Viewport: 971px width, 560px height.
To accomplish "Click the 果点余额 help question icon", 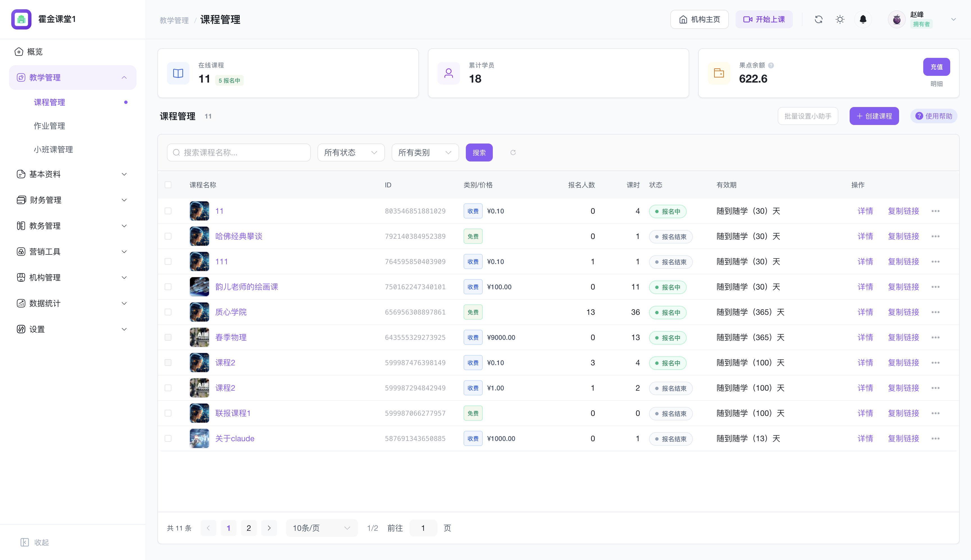I will 771,65.
